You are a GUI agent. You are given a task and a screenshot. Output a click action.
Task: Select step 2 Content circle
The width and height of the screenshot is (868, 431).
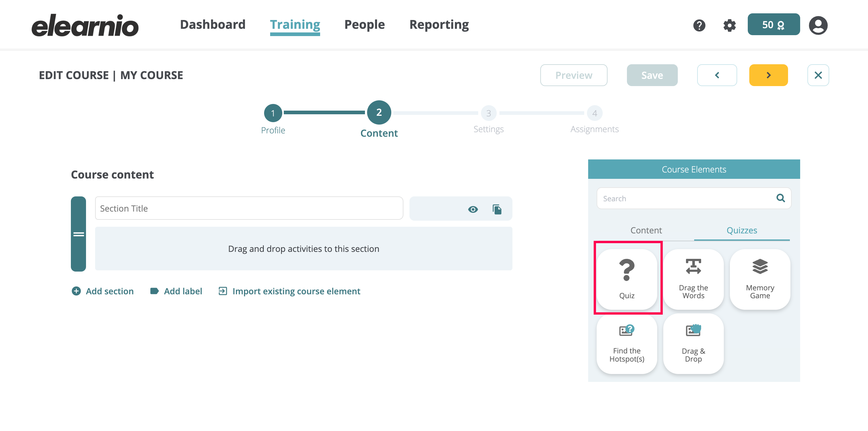click(379, 113)
